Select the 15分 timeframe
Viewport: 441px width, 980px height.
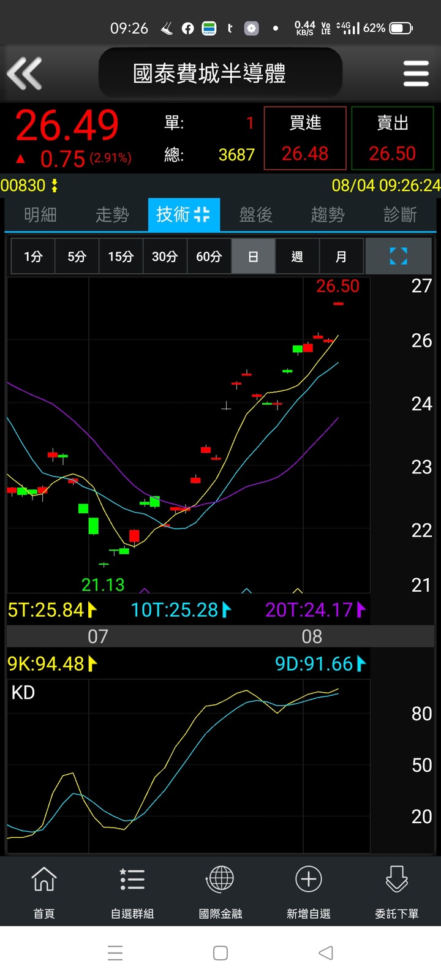click(121, 256)
